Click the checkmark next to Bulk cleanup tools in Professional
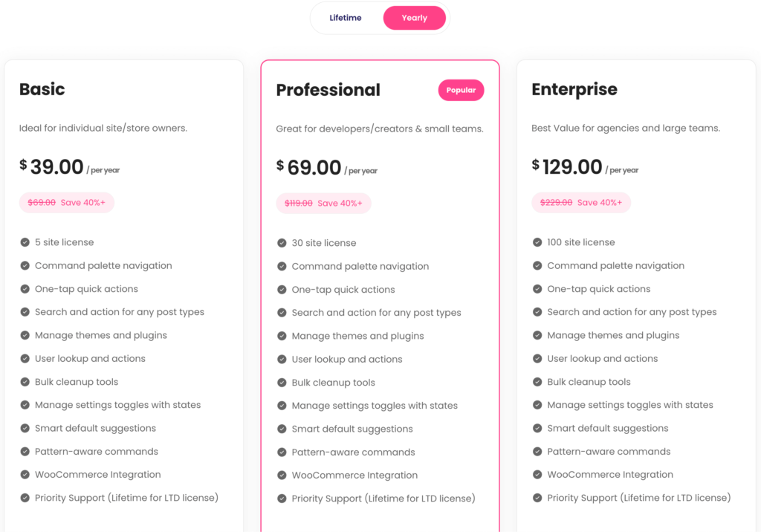Image resolution: width=761 pixels, height=532 pixels. [282, 383]
